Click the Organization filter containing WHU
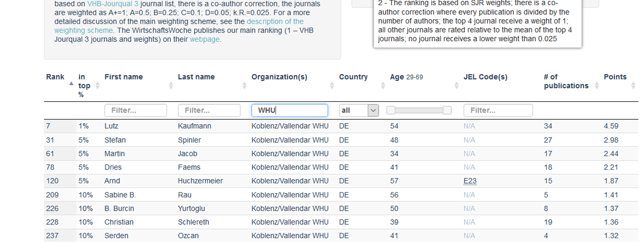The height and width of the screenshot is (242, 644). click(290, 111)
